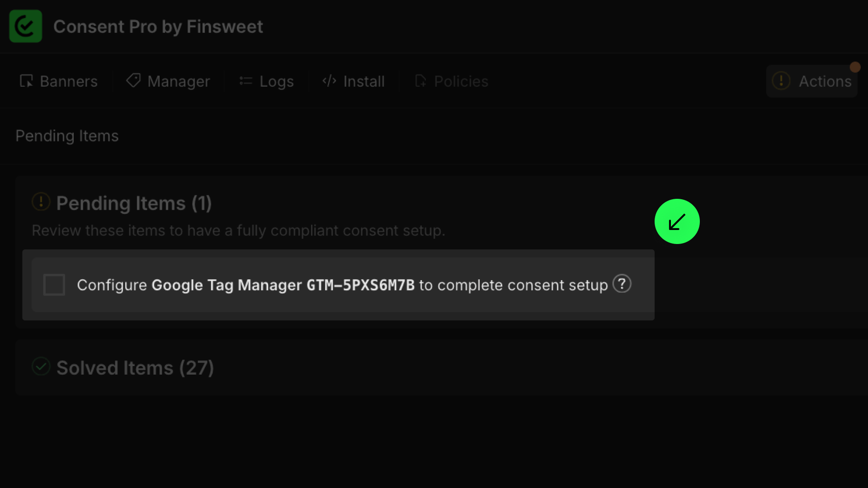Click the GTM-5PXS6M7B container ID text
Screen dimensions: 868x488
[x=360, y=285]
